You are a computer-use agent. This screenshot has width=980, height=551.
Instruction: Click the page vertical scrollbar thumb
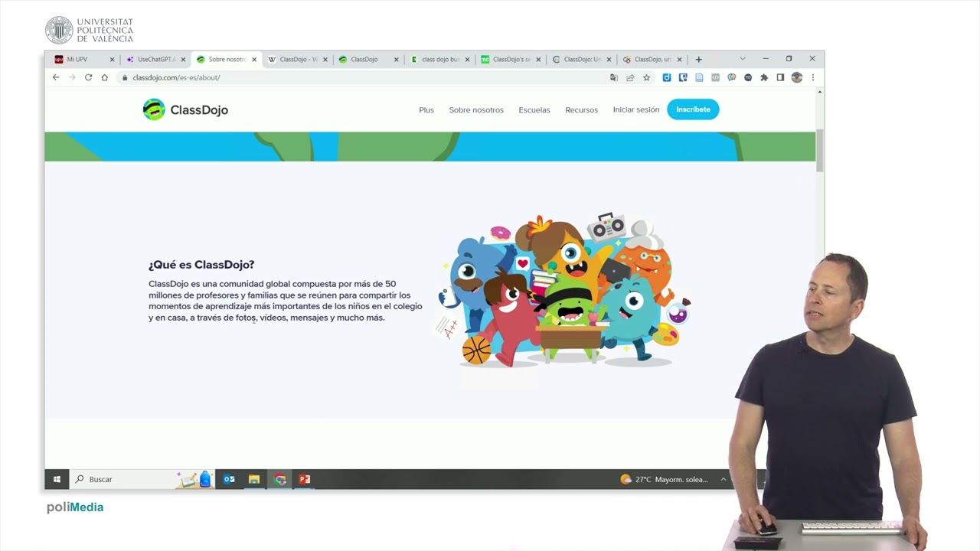(820, 150)
